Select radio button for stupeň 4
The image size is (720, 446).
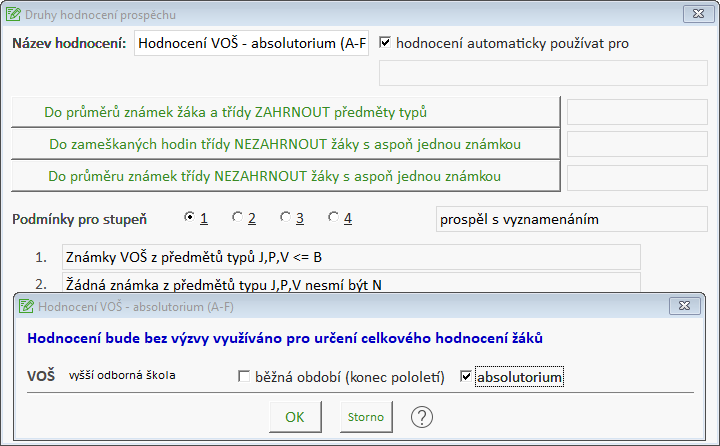333,217
